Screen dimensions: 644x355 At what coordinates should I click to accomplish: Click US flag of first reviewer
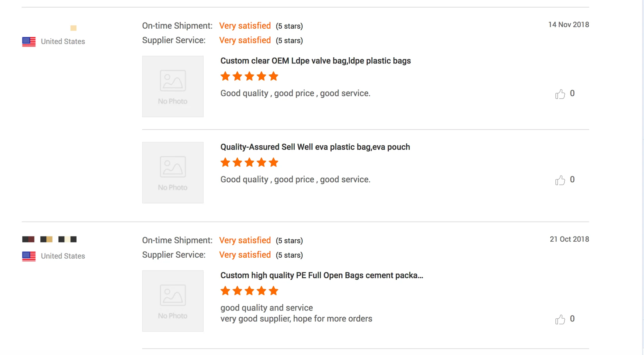click(29, 42)
